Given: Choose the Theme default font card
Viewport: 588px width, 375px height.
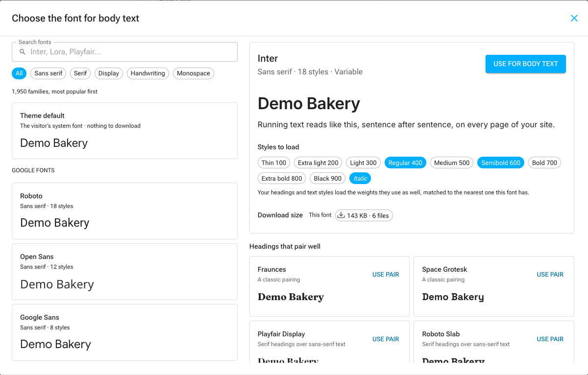Looking at the screenshot, I should point(124,131).
